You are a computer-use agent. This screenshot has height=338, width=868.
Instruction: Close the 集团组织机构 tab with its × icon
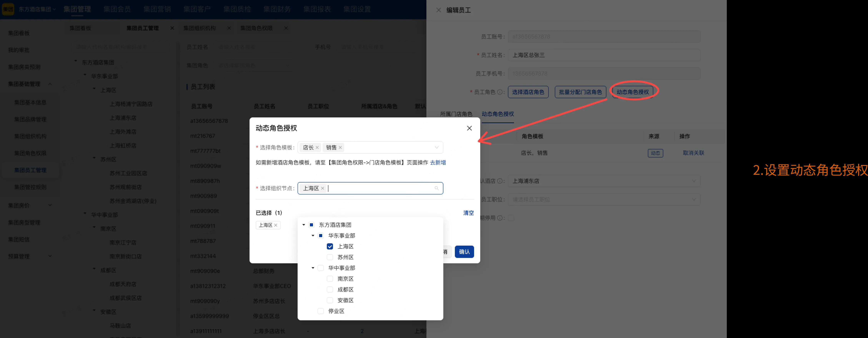pos(229,28)
